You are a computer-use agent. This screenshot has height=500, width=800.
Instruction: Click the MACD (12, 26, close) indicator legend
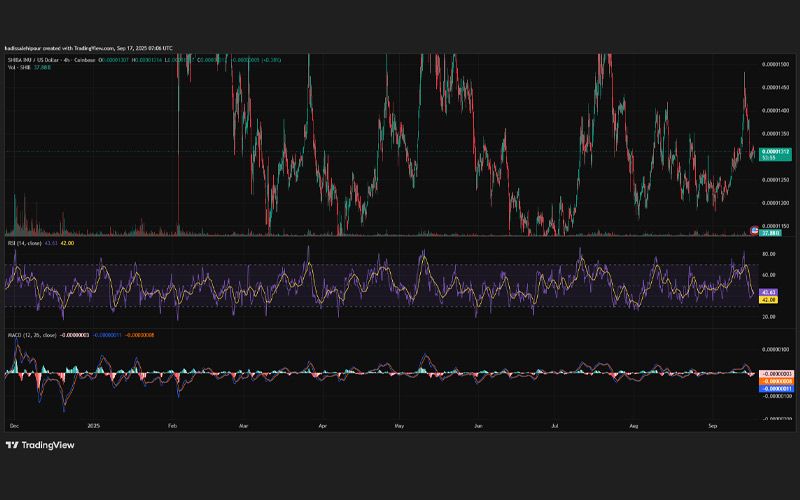coord(32,335)
